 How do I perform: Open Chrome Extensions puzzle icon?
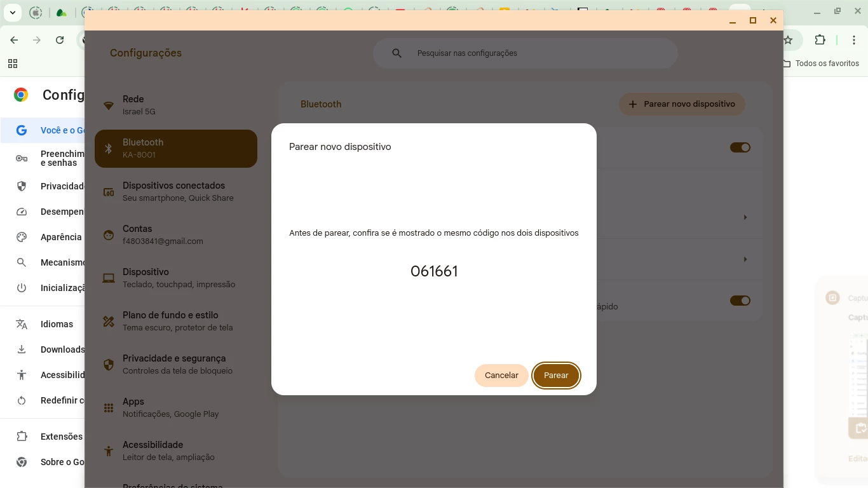pyautogui.click(x=820, y=40)
